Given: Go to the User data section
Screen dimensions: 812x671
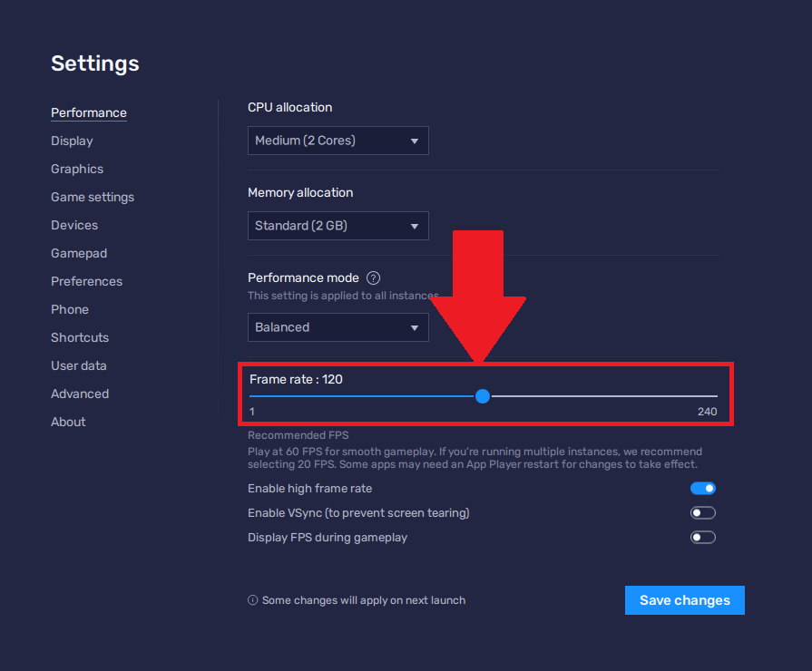Looking at the screenshot, I should tap(79, 365).
